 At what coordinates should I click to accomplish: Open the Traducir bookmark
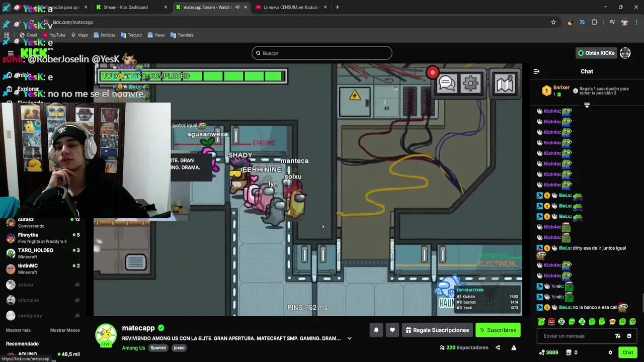[x=131, y=35]
